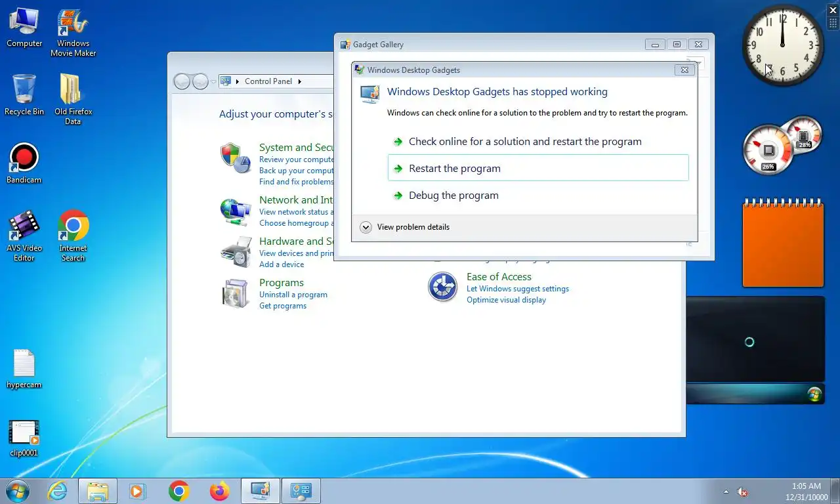Open the Ease of Access link

[x=499, y=277]
